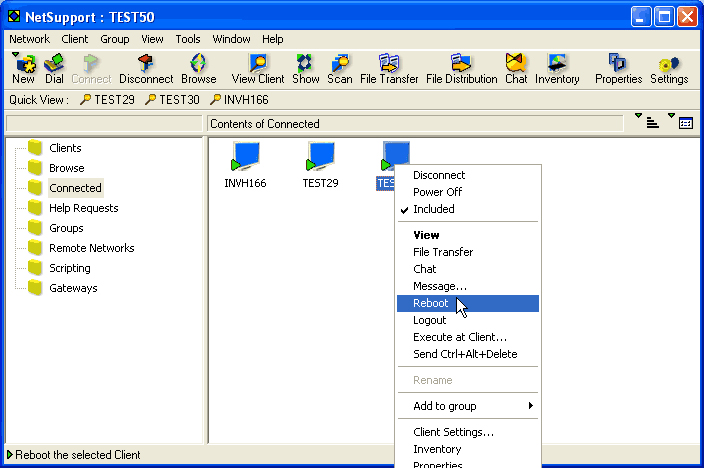Maximize the NetSupport window
Image resolution: width=704 pixels, height=468 pixels.
click(664, 17)
